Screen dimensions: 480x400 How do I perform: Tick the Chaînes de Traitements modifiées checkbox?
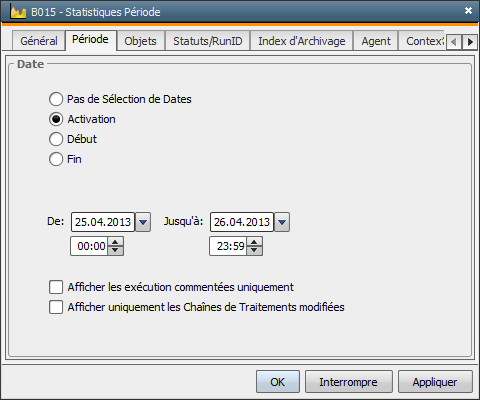point(56,307)
